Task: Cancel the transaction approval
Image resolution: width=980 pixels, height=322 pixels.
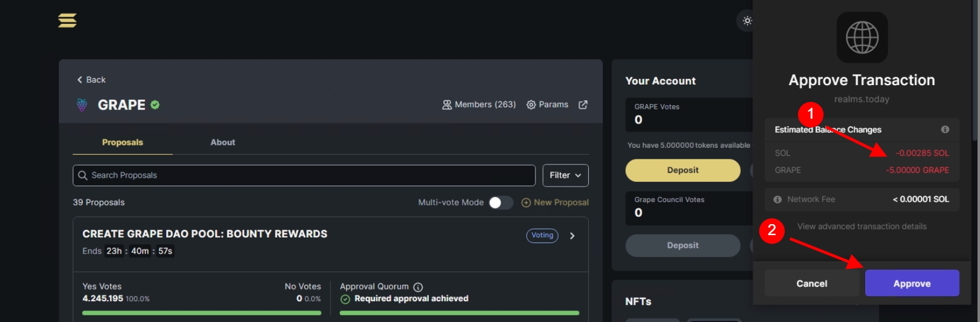Action: click(x=811, y=283)
